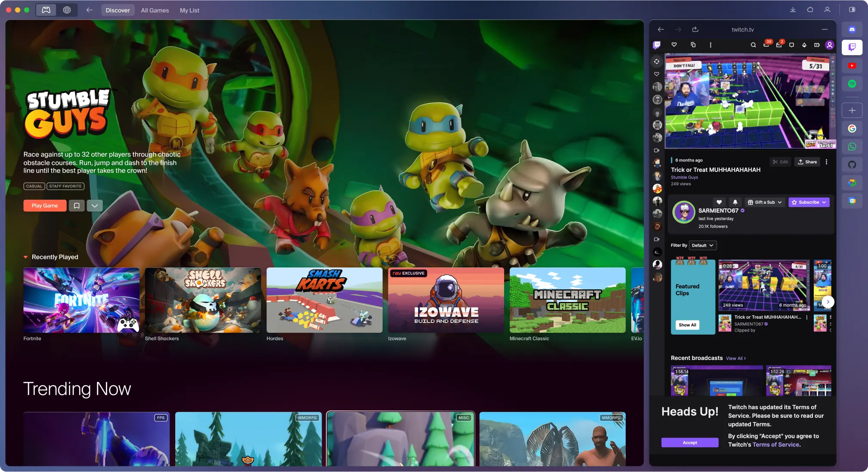Open Twitch notifications inbox with 39 badge
This screenshot has width=868, height=472.
[x=766, y=45]
